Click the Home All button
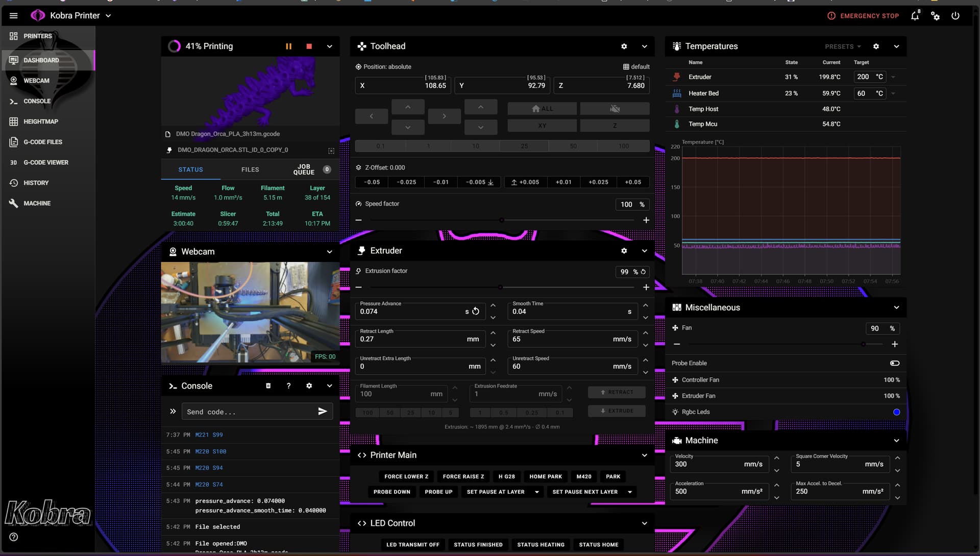This screenshot has width=980, height=556. click(542, 109)
